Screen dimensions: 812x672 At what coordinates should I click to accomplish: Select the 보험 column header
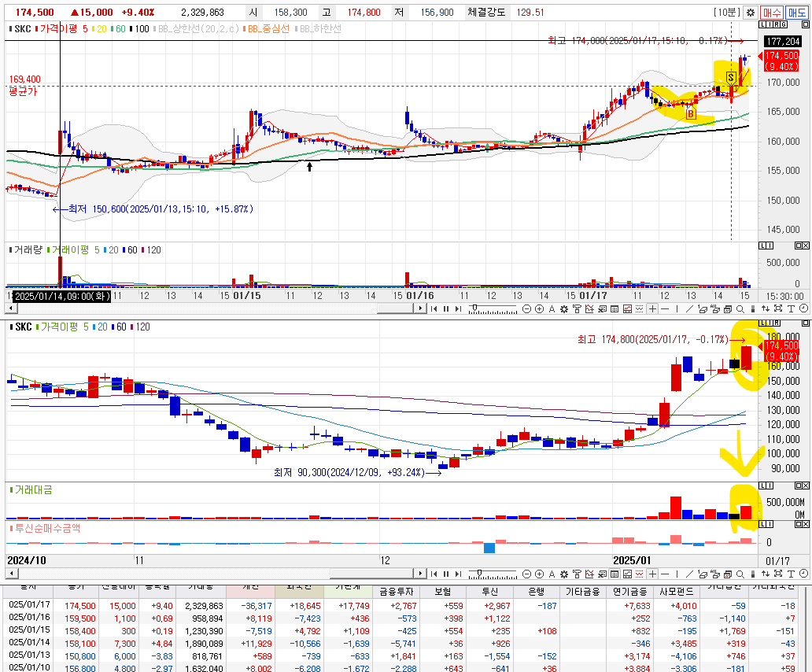coord(443,591)
